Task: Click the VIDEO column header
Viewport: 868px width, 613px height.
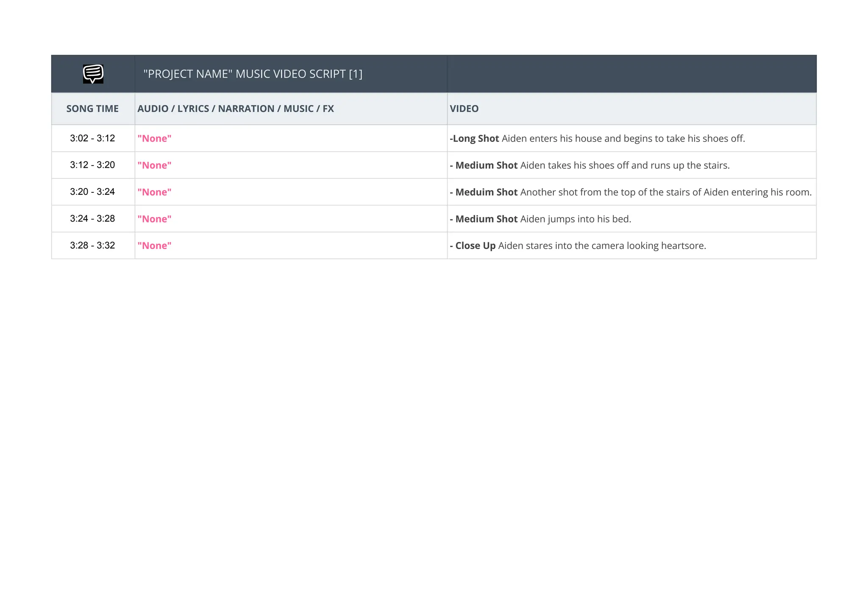Action: tap(464, 109)
